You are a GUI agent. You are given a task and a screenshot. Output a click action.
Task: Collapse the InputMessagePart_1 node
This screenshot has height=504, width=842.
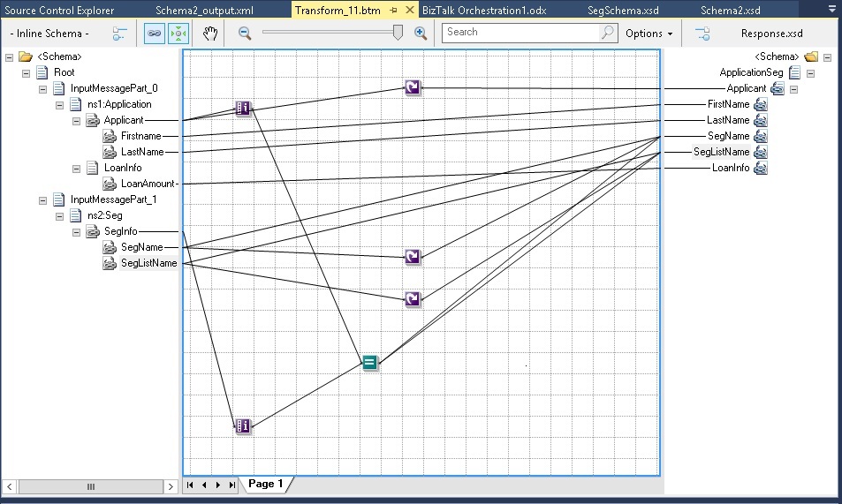(43, 200)
